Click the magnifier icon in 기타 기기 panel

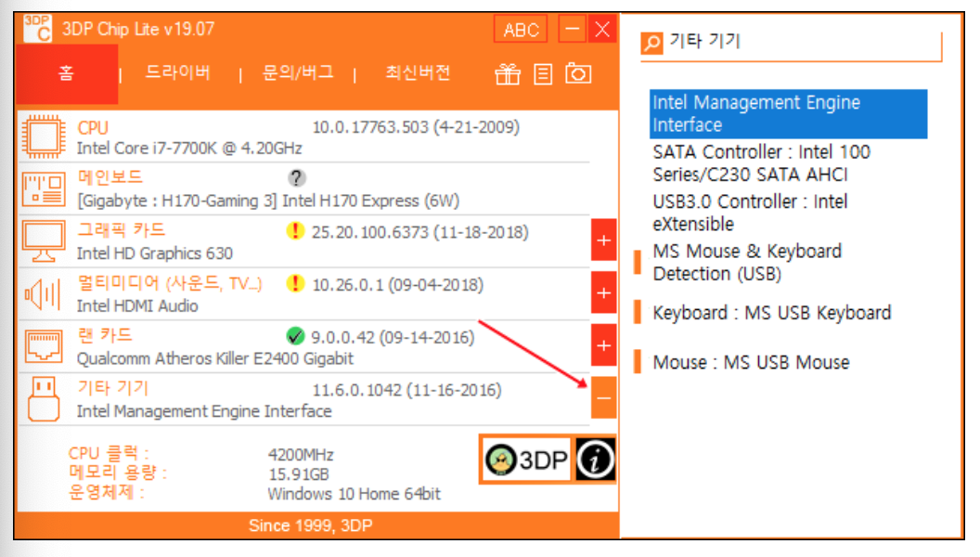click(x=651, y=43)
